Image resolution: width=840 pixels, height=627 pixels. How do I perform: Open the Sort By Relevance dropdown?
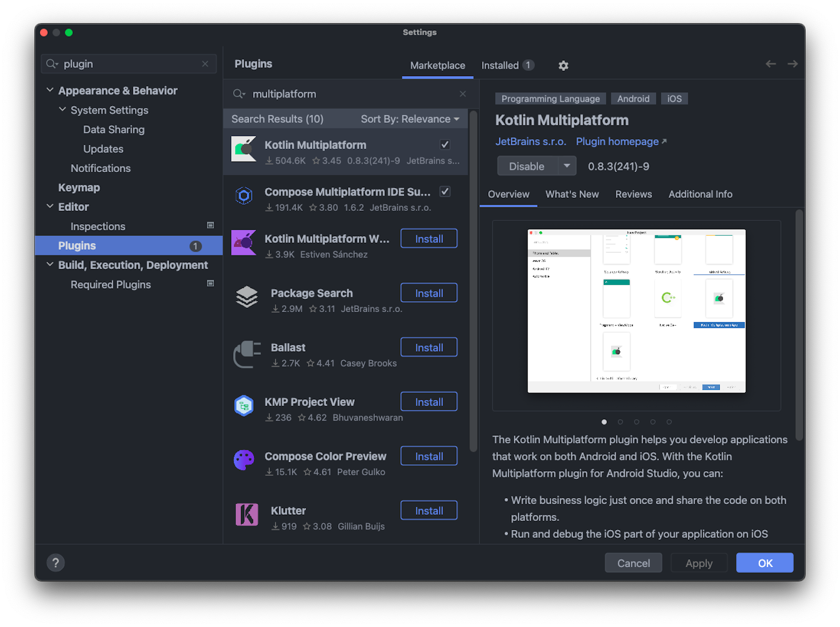(x=411, y=119)
